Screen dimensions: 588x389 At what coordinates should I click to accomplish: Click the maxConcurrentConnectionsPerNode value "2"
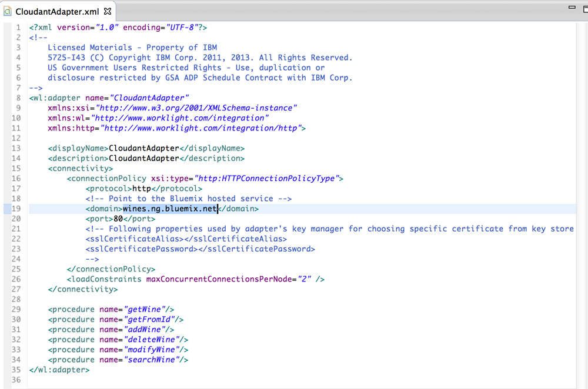coord(304,279)
